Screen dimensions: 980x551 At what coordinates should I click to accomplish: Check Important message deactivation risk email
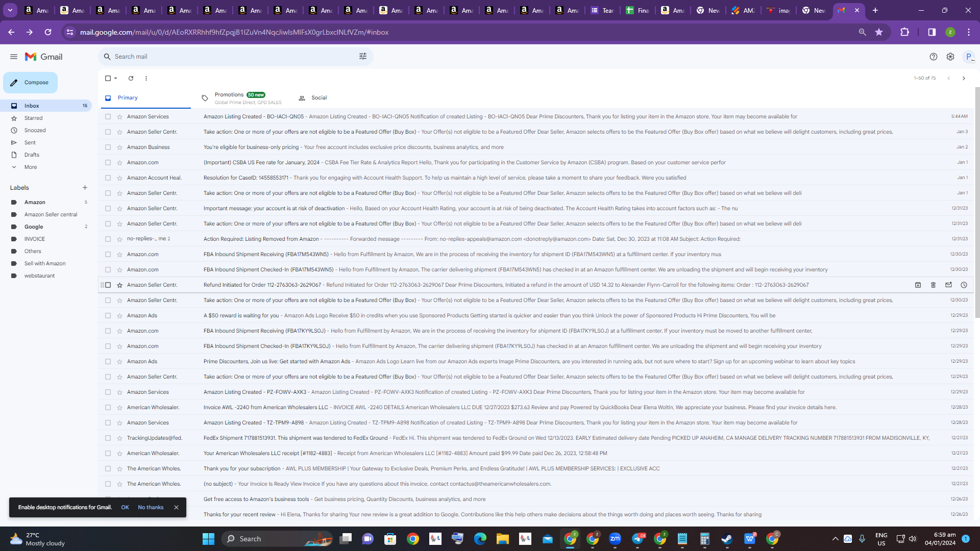tap(108, 208)
